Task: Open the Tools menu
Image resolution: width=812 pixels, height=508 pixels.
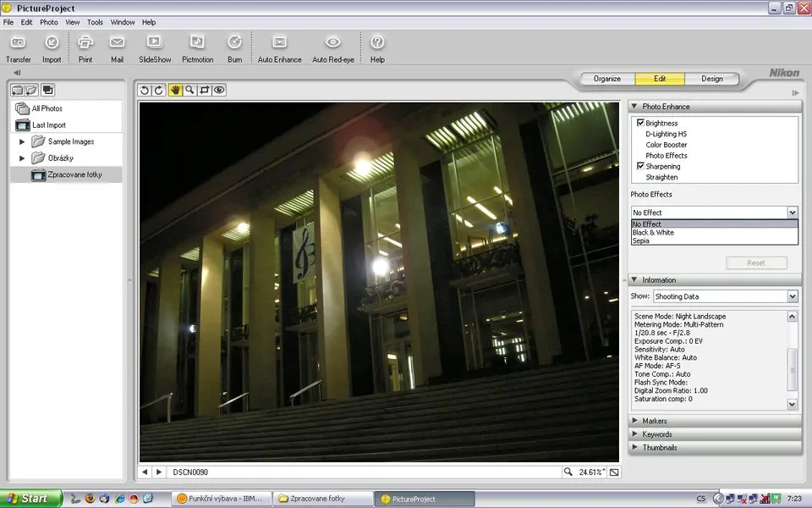Action: click(95, 22)
